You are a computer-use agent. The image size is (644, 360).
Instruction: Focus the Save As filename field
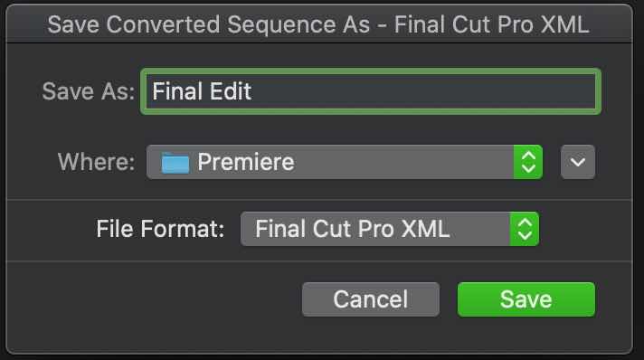[371, 91]
